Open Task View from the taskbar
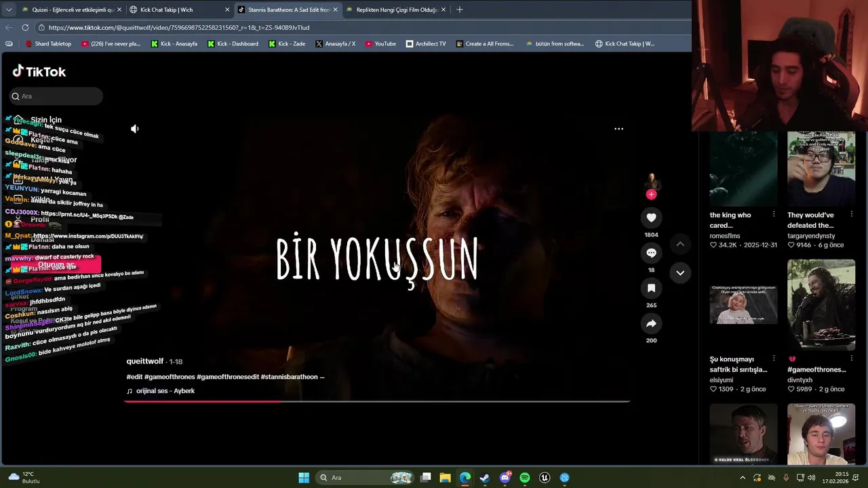Screen dimensions: 868x488 pos(425,478)
